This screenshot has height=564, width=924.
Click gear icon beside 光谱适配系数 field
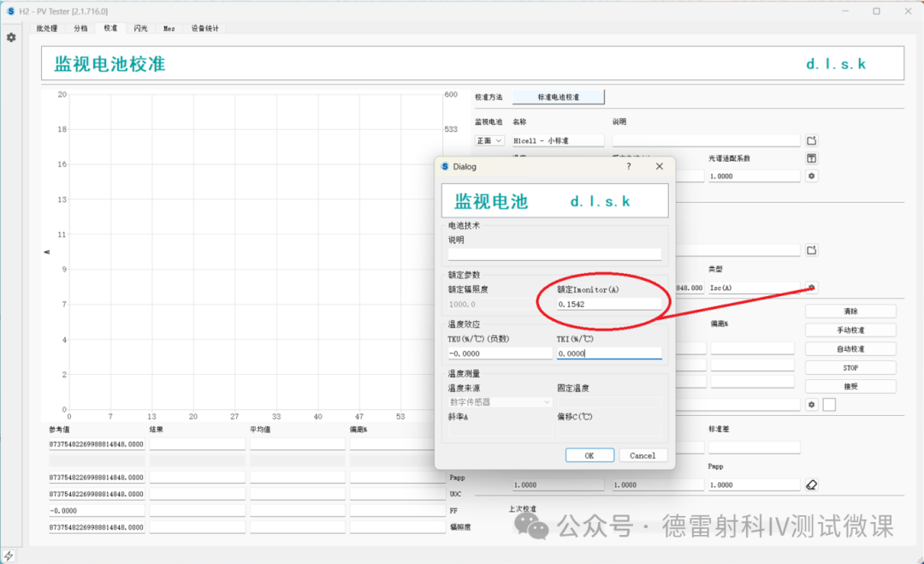click(x=812, y=175)
